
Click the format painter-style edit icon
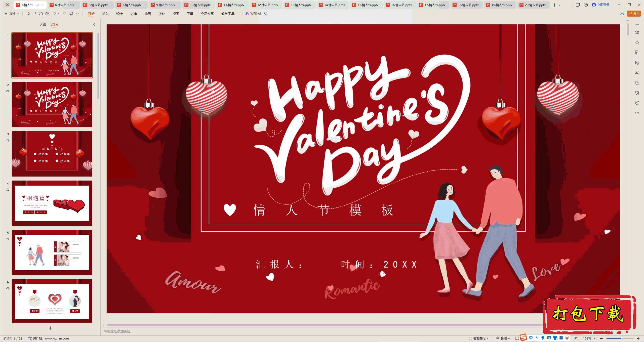pos(71,14)
